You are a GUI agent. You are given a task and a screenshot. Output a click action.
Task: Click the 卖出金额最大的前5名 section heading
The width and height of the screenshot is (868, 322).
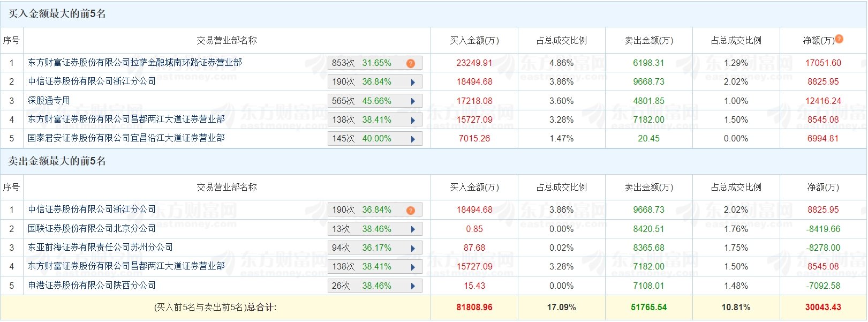(57, 161)
